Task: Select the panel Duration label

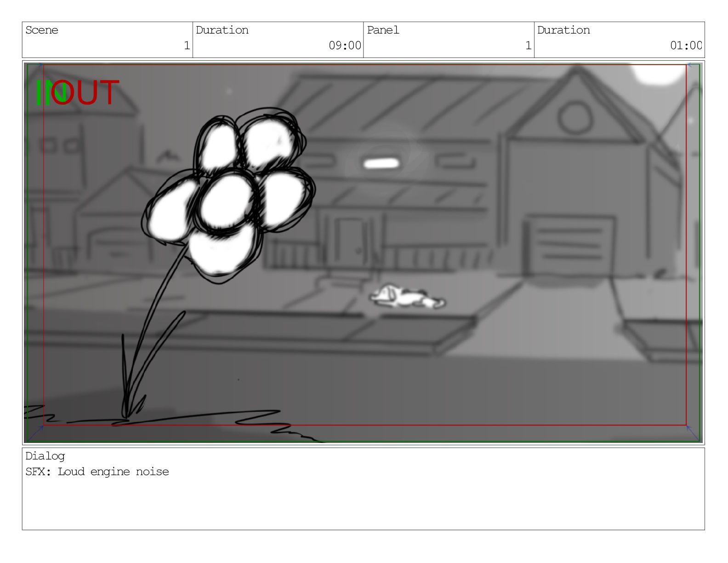Action: 563,30
